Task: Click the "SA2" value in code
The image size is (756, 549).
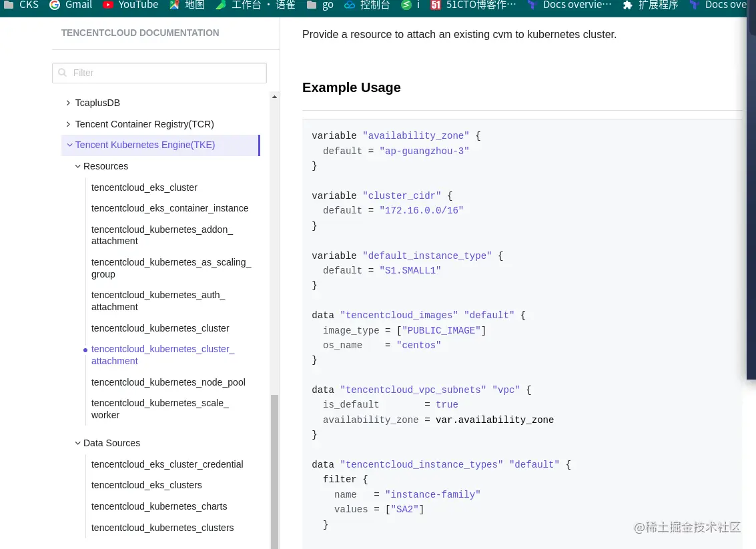Action: pyautogui.click(x=404, y=510)
